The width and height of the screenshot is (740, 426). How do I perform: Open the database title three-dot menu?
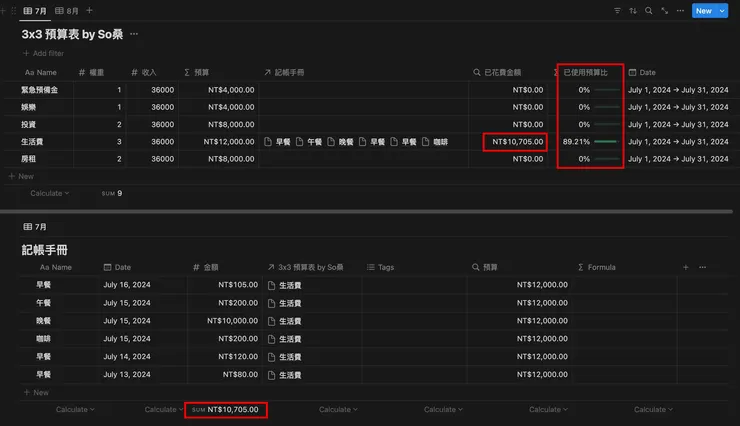click(134, 34)
